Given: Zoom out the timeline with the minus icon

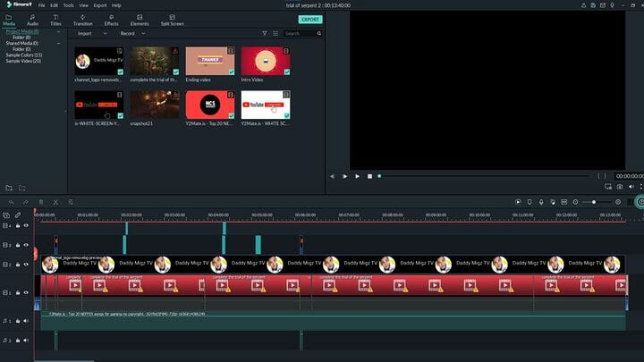Looking at the screenshot, I should click(575, 202).
